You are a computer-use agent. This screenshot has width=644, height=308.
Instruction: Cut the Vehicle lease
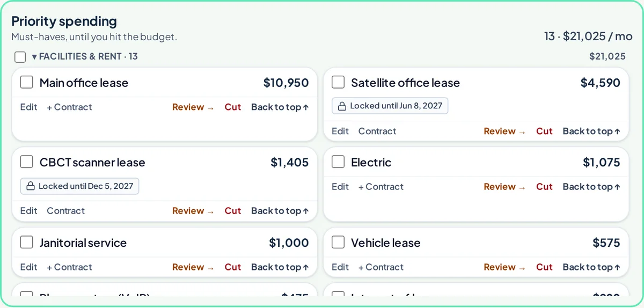coord(544,267)
